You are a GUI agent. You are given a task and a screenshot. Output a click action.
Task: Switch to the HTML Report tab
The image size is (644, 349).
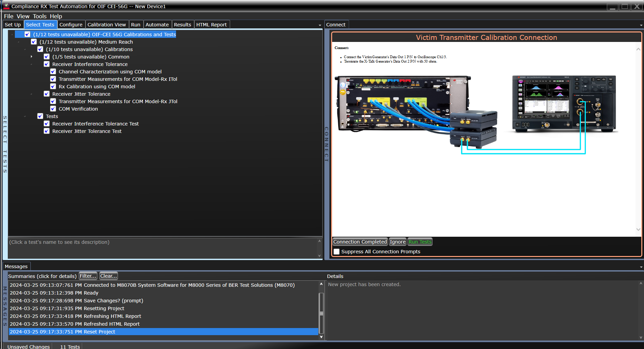[212, 24]
